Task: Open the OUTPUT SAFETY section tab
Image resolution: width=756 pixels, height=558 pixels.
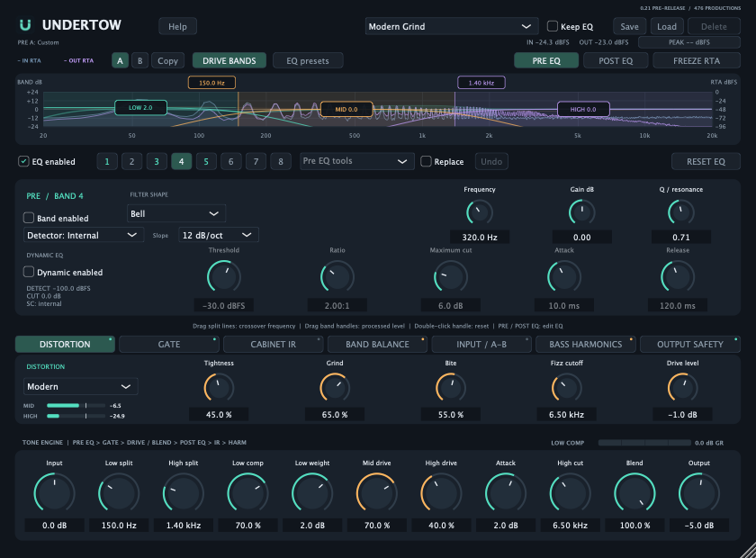Action: pyautogui.click(x=690, y=345)
